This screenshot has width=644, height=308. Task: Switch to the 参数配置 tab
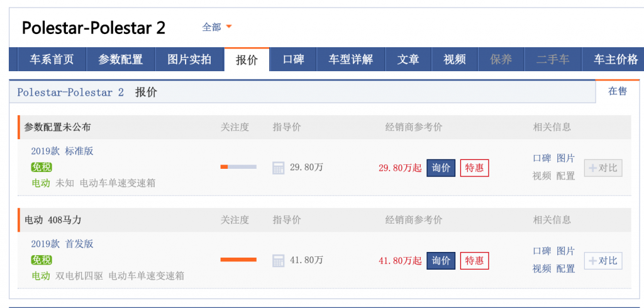(120, 60)
